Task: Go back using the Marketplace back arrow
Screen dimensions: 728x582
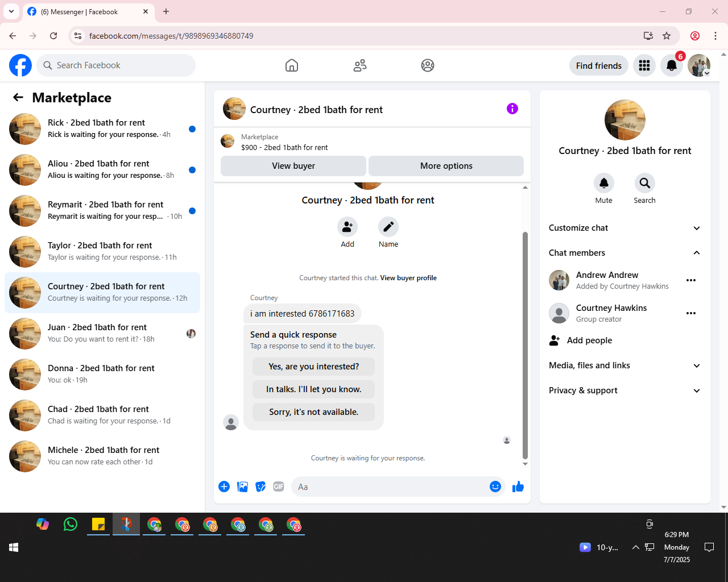Action: pyautogui.click(x=18, y=98)
